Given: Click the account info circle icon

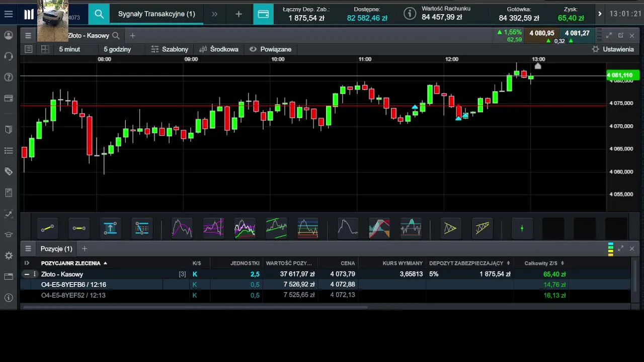Looking at the screenshot, I should [x=410, y=14].
